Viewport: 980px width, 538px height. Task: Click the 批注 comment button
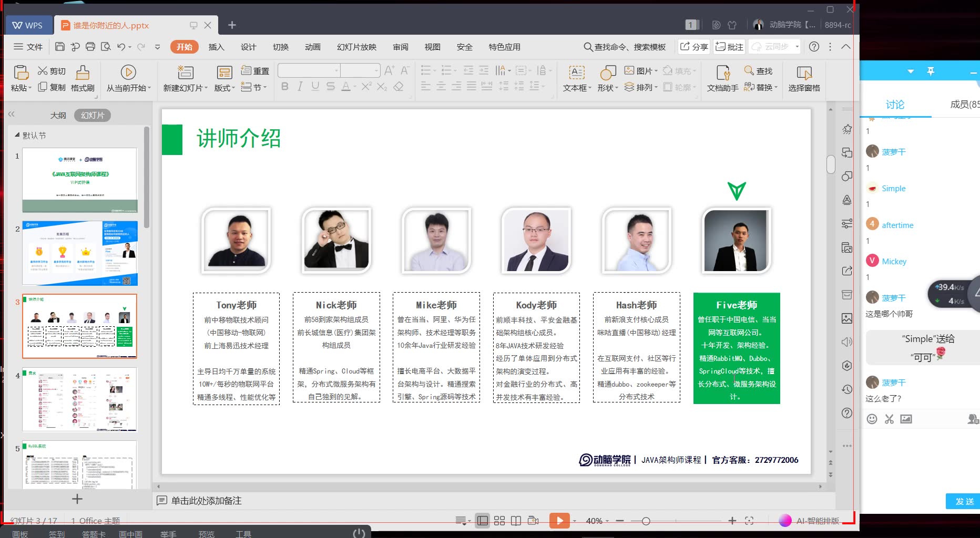[x=729, y=47]
